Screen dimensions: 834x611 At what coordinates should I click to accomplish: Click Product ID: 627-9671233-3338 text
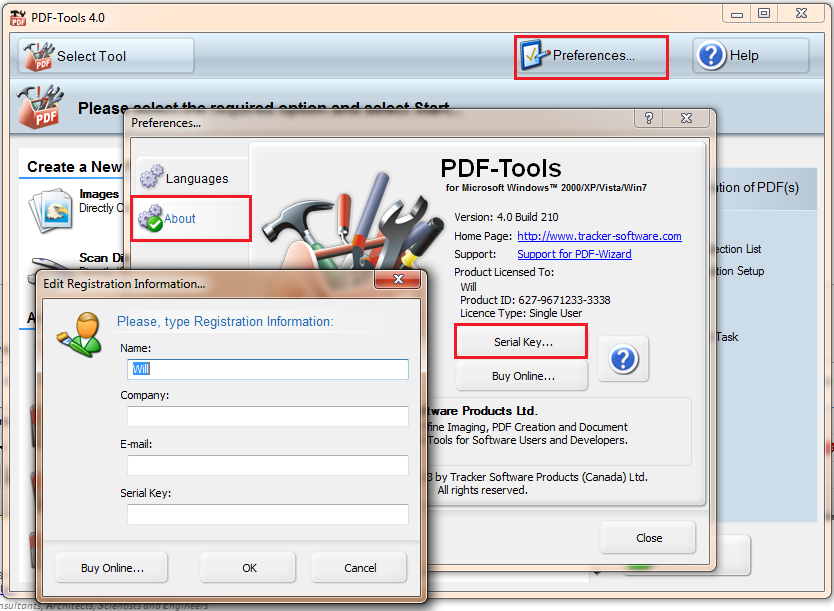pyautogui.click(x=535, y=300)
